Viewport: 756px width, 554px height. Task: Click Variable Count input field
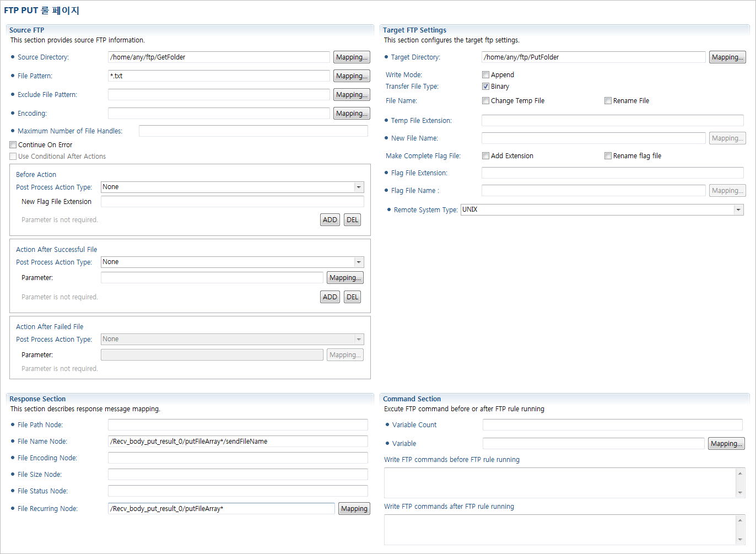coord(612,425)
